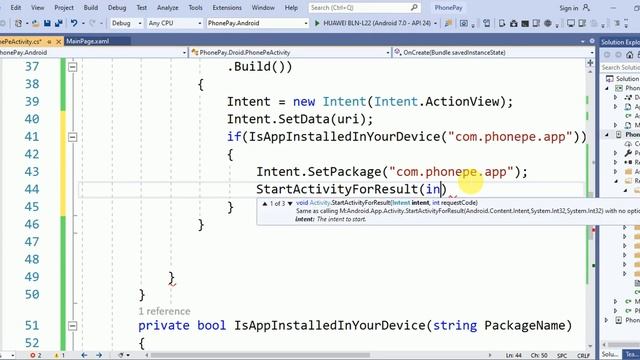Click the Search Solution Explorer field
The height and width of the screenshot is (360, 640).
[x=620, y=67]
